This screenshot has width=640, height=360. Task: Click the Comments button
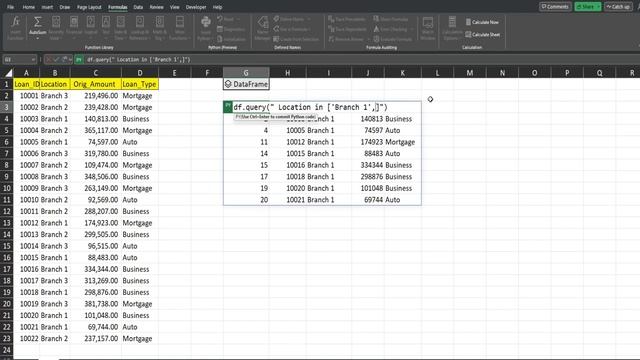(x=555, y=7)
